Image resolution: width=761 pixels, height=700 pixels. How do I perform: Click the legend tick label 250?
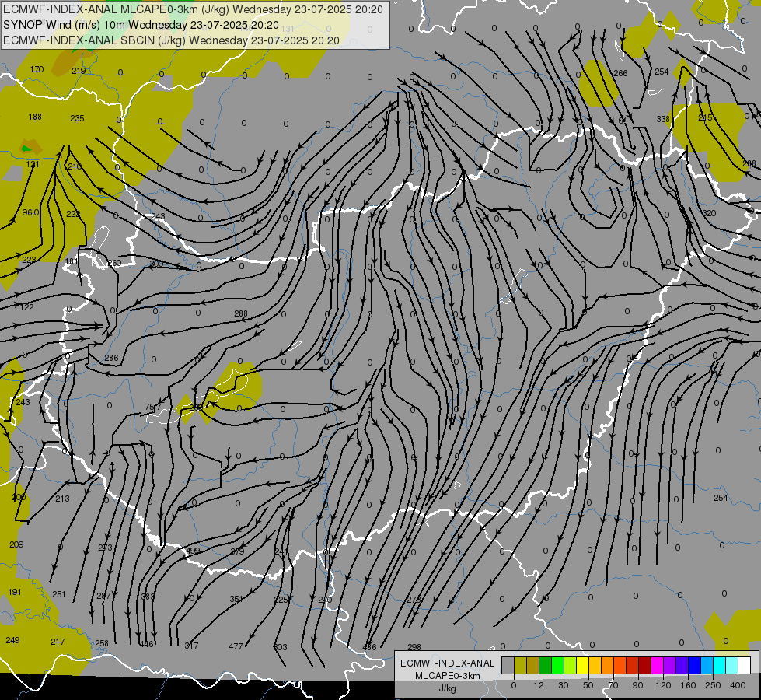coord(713,685)
